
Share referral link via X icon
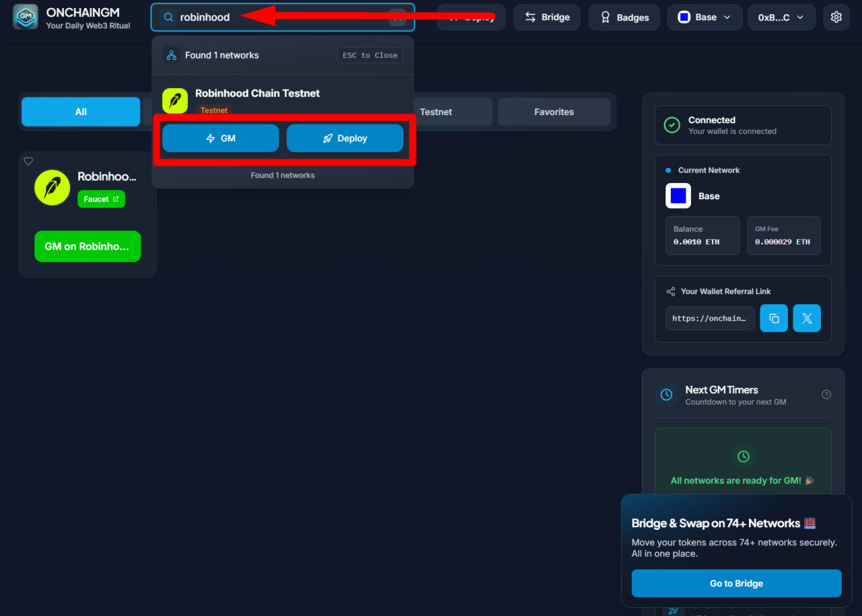807,318
